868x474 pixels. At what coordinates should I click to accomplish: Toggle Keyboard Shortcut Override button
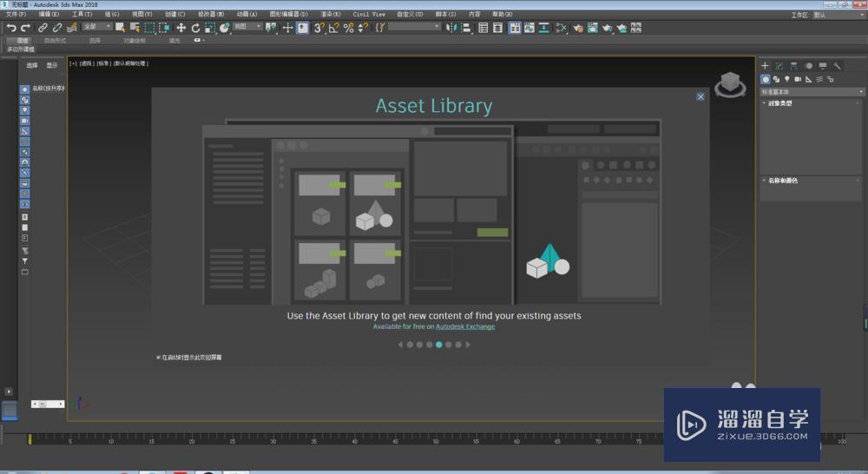tap(302, 28)
